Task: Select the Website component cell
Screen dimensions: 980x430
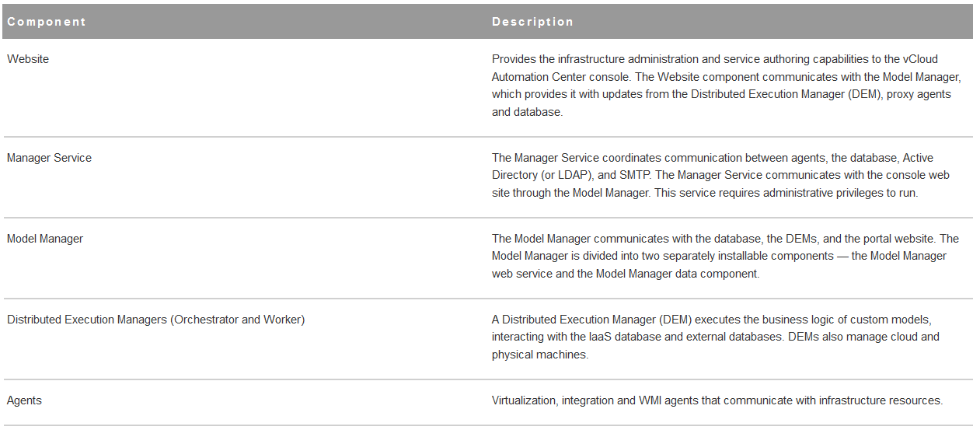Action: pyautogui.click(x=28, y=59)
